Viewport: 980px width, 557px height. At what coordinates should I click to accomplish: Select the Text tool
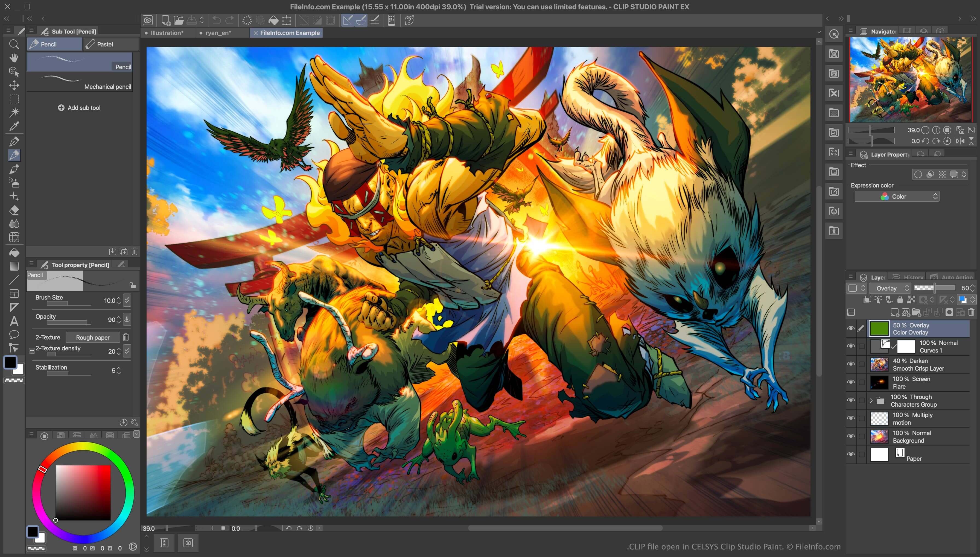coord(14,321)
